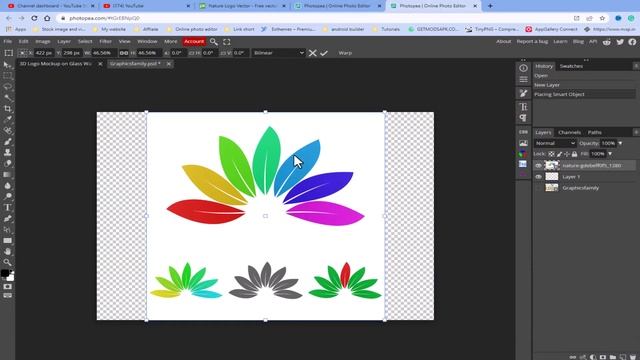The width and height of the screenshot is (640, 360).
Task: Toggle visibility of Layer 1
Action: click(538, 177)
